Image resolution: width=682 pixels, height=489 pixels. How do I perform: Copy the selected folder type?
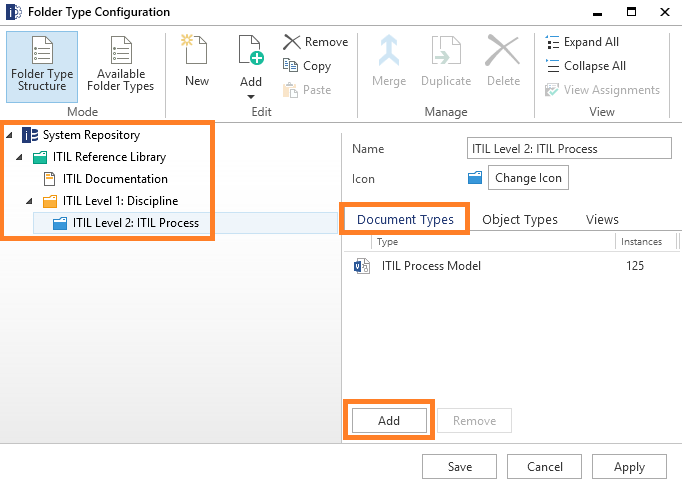[307, 66]
